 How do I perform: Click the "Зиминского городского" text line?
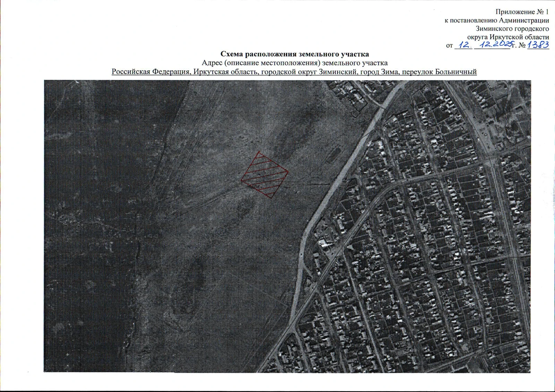click(512, 29)
